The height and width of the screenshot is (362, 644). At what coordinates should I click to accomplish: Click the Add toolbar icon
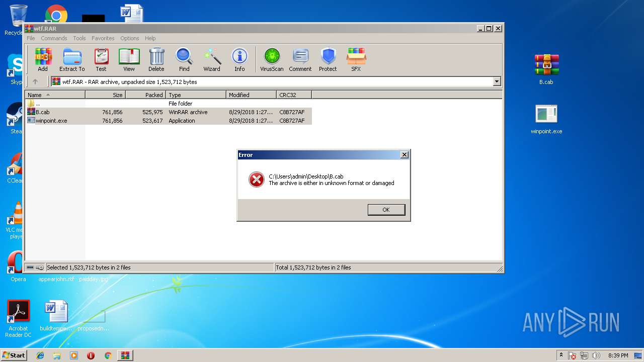(x=43, y=60)
